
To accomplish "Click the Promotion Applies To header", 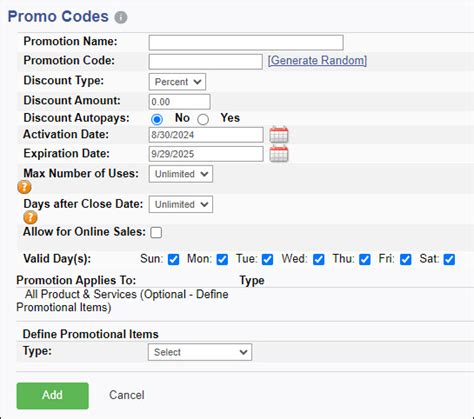I will (x=76, y=280).
